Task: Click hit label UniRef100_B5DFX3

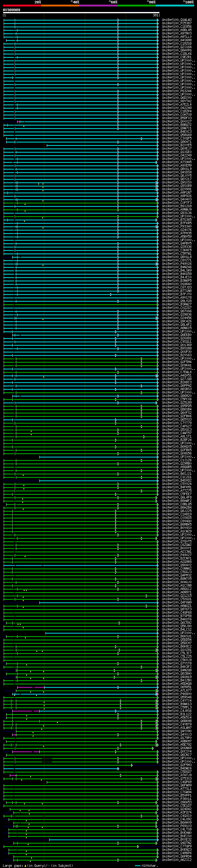Action: tap(177, 118)
